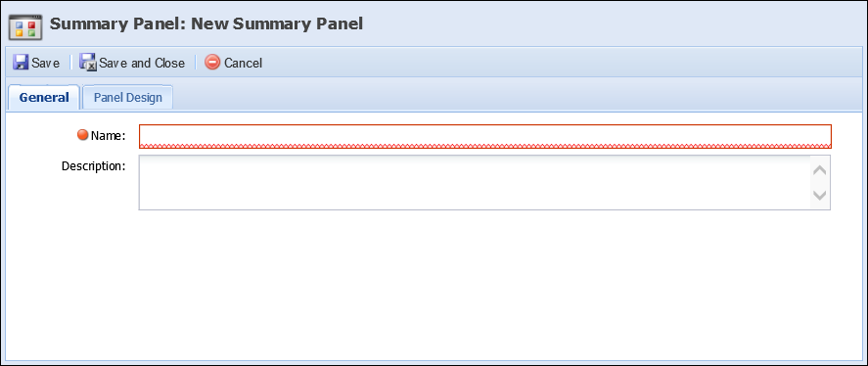Click the Description field label
This screenshot has width=868, height=366.
[94, 165]
